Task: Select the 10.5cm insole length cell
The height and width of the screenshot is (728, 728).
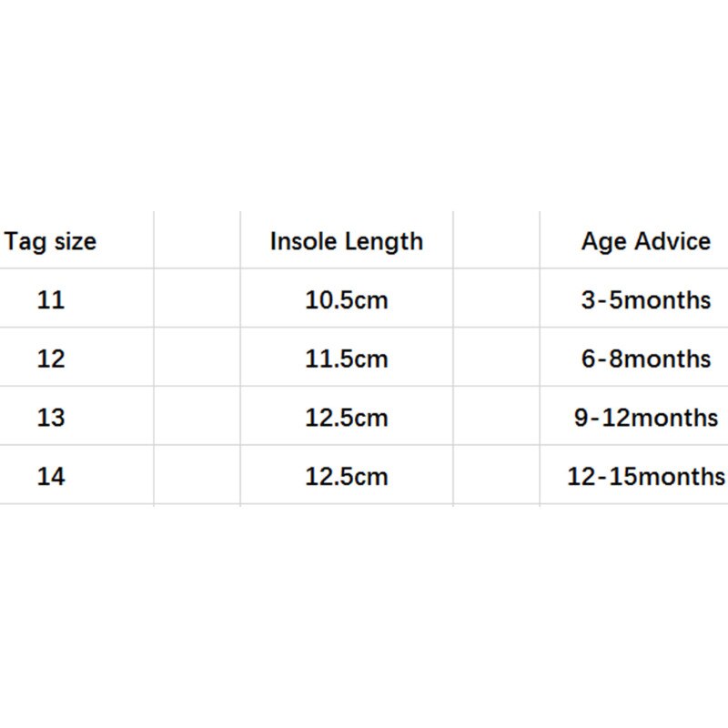Action: (347, 299)
